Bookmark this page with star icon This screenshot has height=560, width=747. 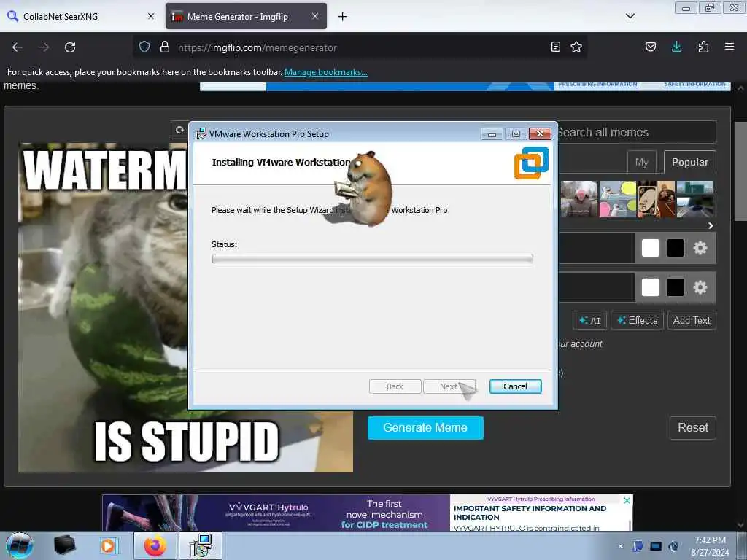576,47
